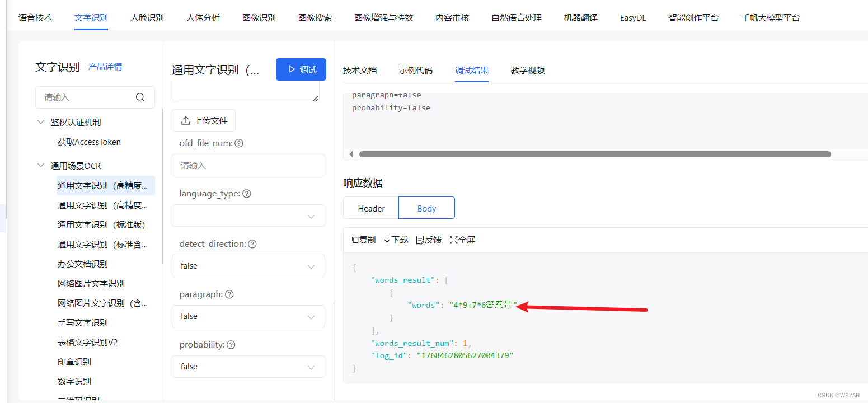Open the 自然语言处理 top tab
868x403 pixels.
(517, 17)
